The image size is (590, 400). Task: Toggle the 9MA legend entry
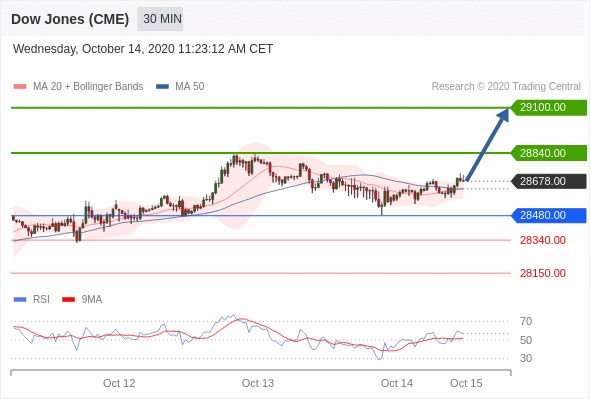pyautogui.click(x=82, y=300)
